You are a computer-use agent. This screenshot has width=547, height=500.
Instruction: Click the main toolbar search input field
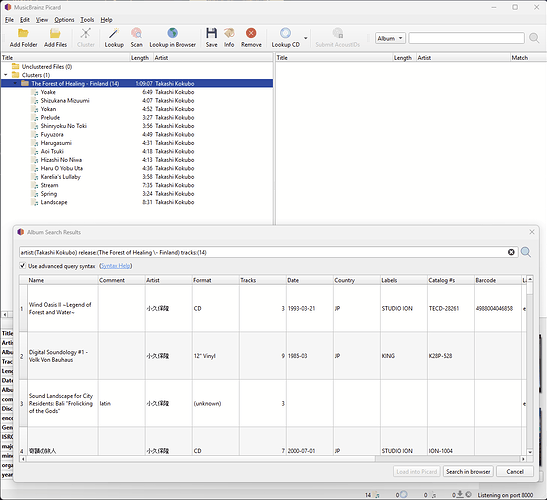click(466, 38)
